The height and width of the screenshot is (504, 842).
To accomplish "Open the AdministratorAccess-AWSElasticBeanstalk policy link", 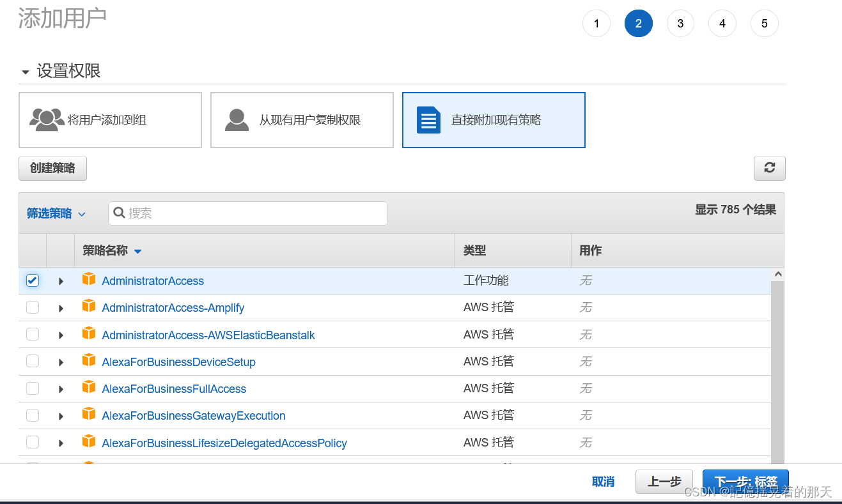I will (x=208, y=335).
